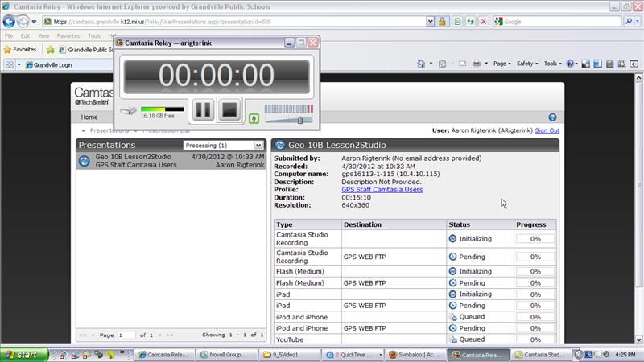This screenshot has height=362, width=644.
Task: Expand the address bar history dropdown
Action: pos(430,22)
